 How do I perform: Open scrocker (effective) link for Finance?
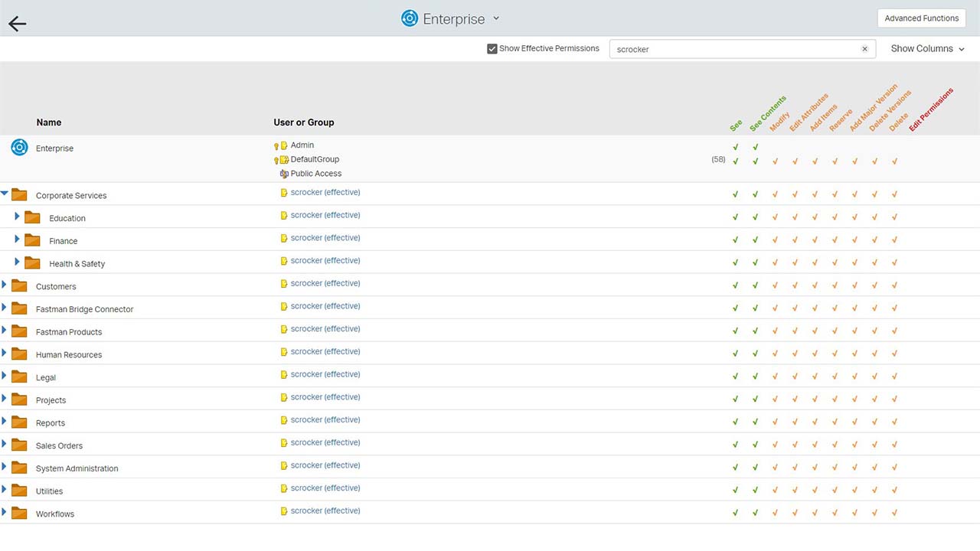325,238
